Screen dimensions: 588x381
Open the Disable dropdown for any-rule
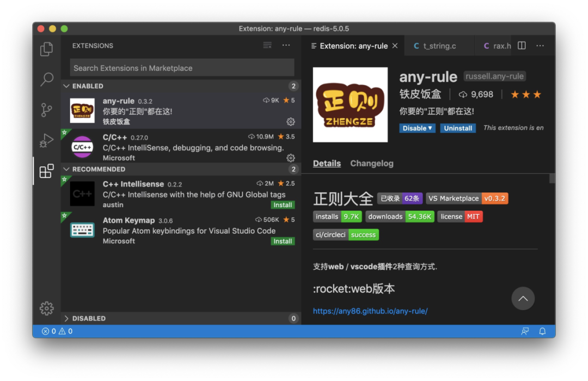coord(417,128)
